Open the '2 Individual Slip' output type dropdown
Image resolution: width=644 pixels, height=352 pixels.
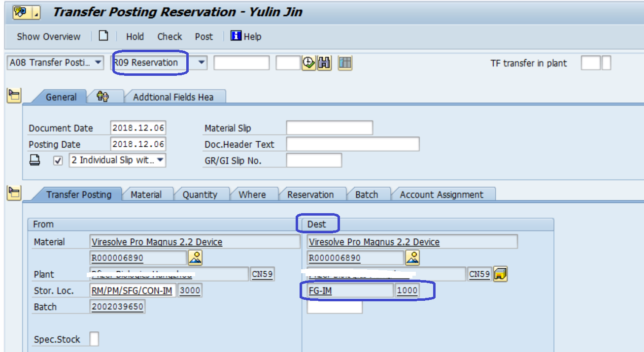161,160
